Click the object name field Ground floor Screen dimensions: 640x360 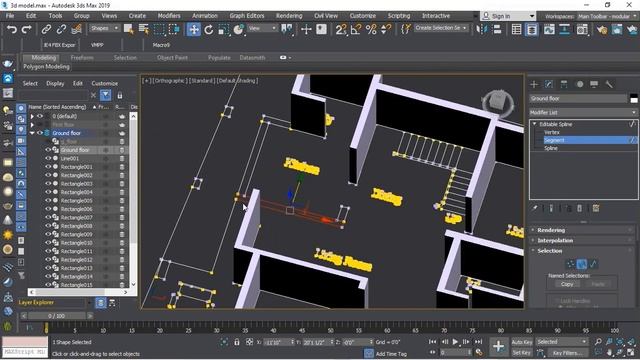[x=578, y=98]
